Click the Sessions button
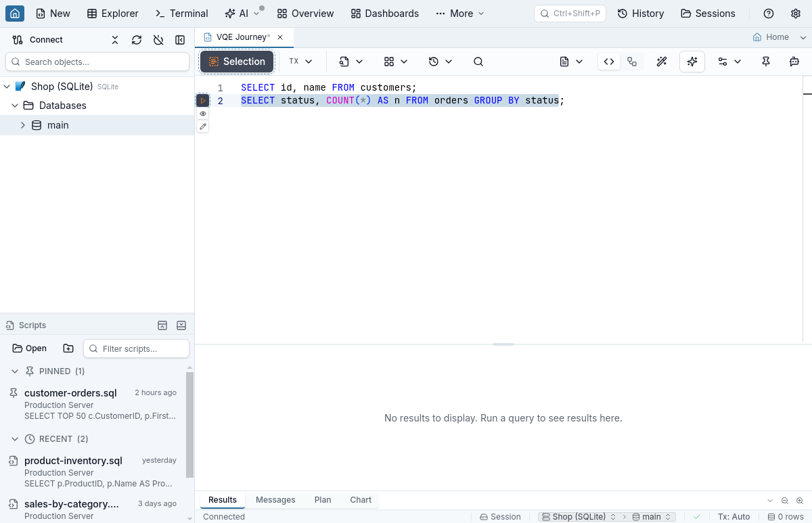 (708, 14)
